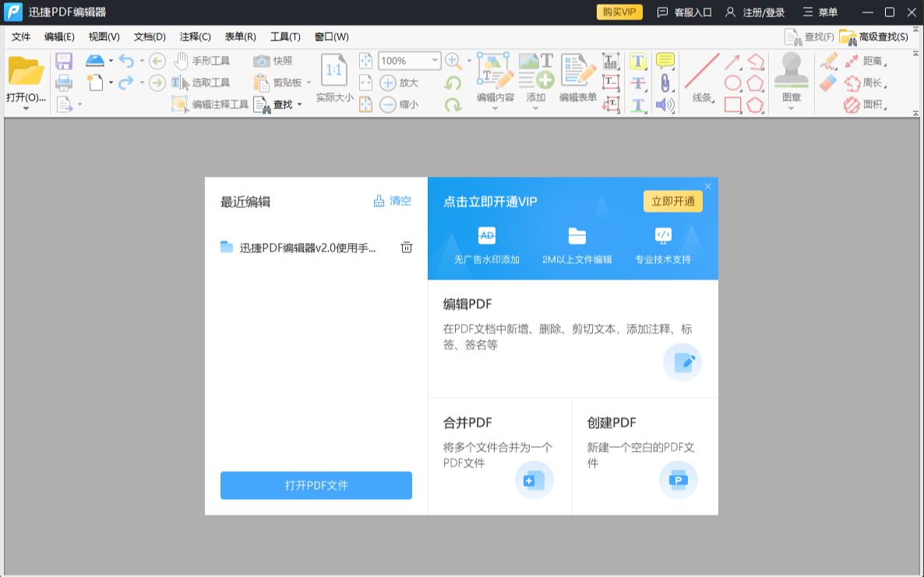Click the trash icon beside recent file
This screenshot has height=577, width=924.
407,248
